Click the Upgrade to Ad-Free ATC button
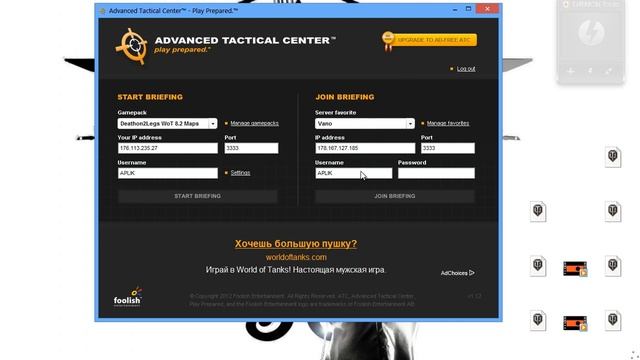Viewport: 640px width, 360px height. click(x=429, y=40)
